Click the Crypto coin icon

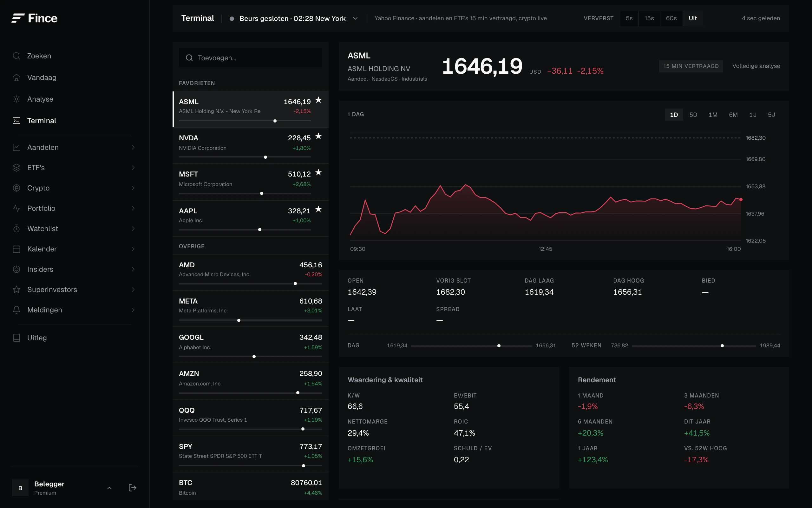click(16, 188)
